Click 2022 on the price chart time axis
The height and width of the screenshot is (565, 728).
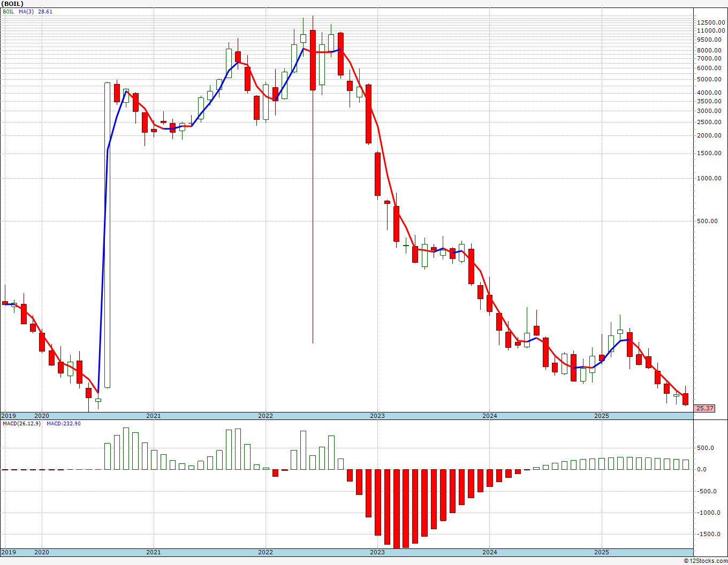coord(266,416)
